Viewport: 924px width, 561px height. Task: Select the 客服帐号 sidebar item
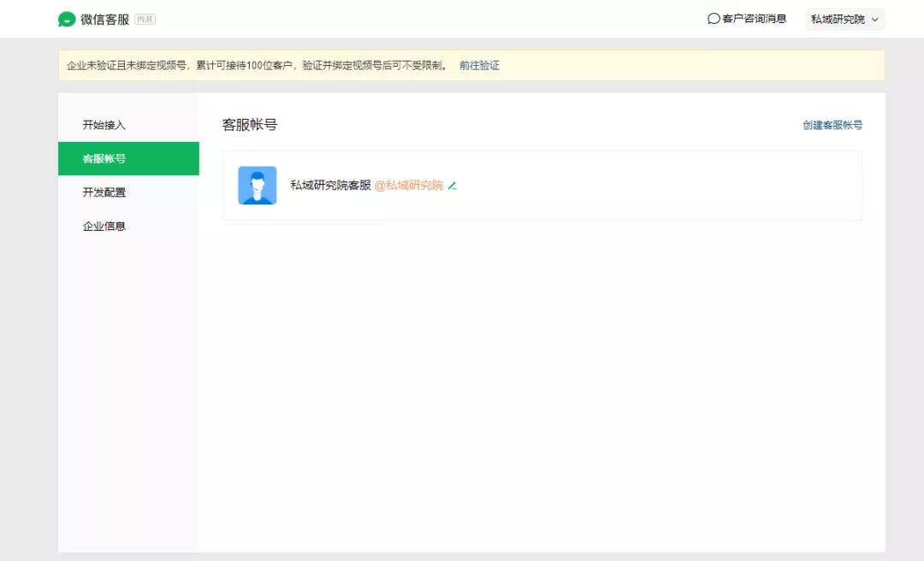click(x=104, y=159)
